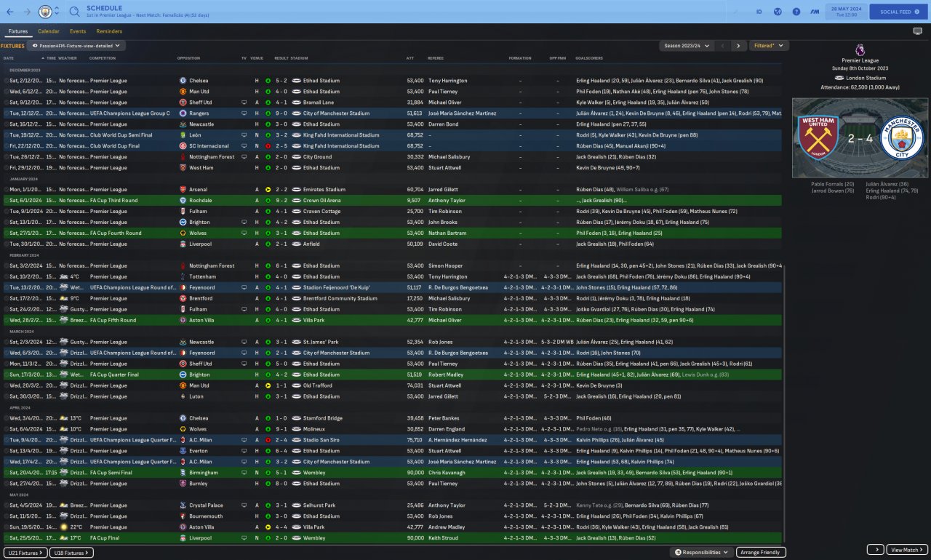931x560 pixels.
Task: Open the FM menu icon
Action: coord(815,12)
